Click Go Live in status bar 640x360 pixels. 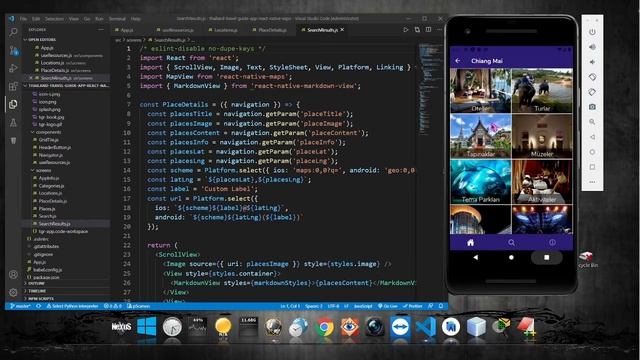click(x=388, y=306)
